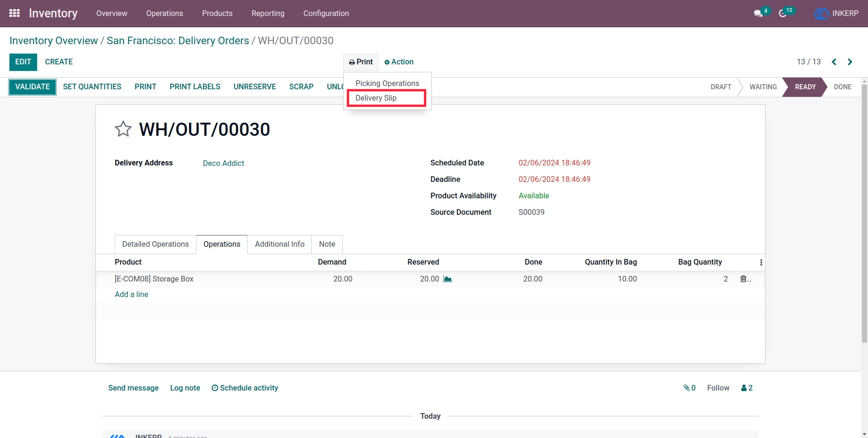The image size is (868, 438).
Task: Open Deco Addict delivery address link
Action: point(223,163)
